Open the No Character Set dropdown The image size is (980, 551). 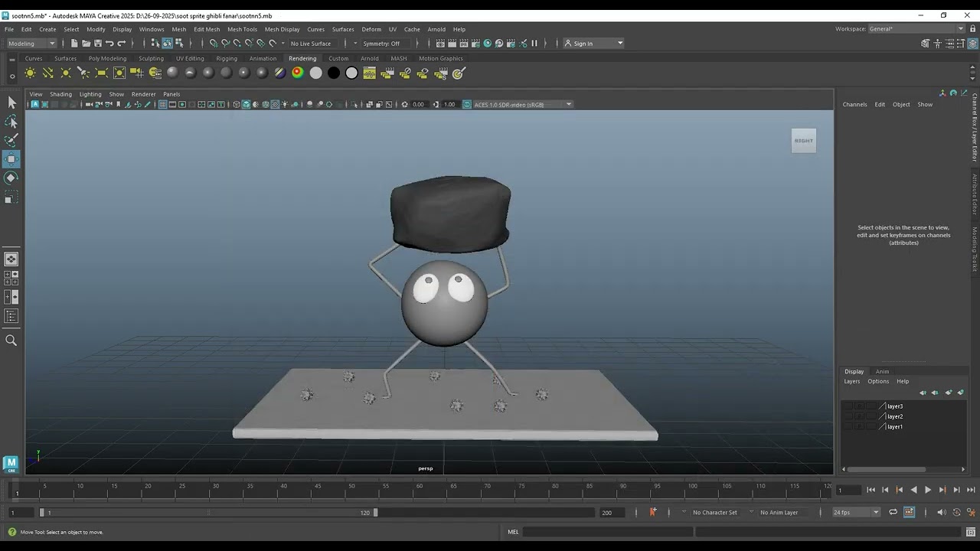(715, 513)
